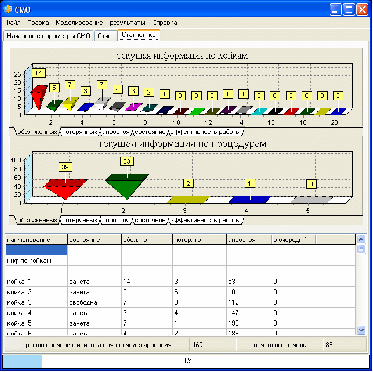
Task: Click the Наименование column header
Action: 37,239
